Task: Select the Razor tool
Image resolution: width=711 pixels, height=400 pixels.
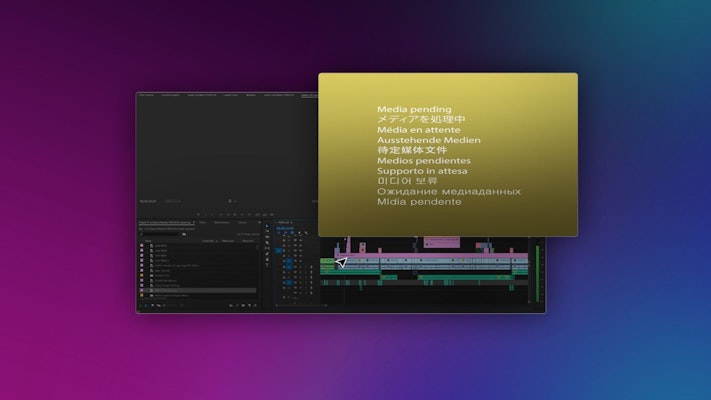Action: click(x=267, y=243)
